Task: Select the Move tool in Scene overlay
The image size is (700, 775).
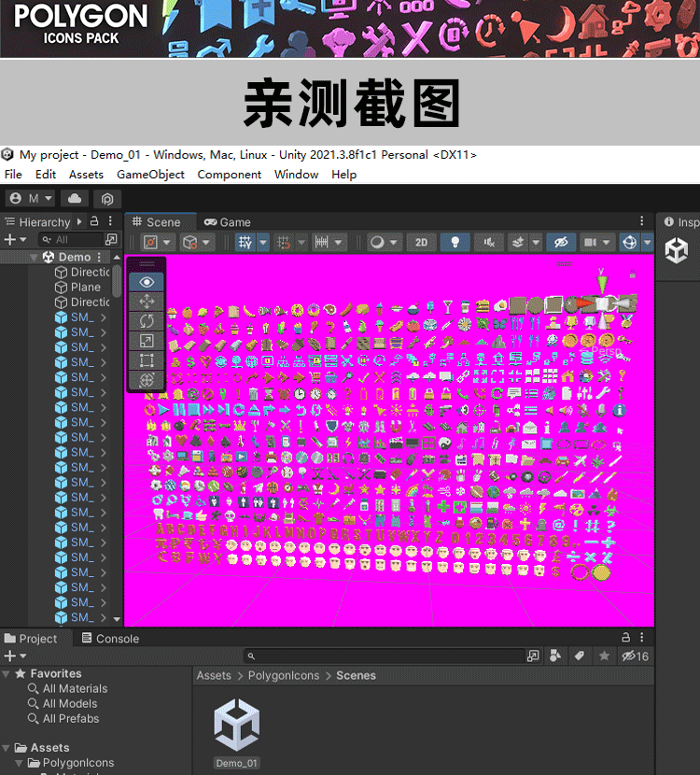Action: tap(147, 302)
